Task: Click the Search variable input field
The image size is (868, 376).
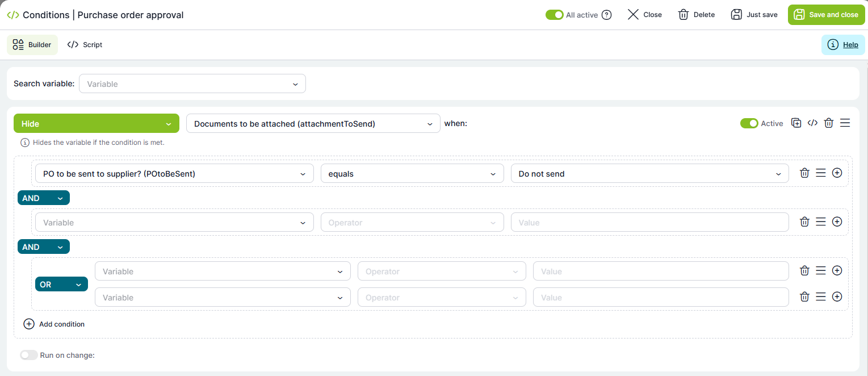Action: 192,84
